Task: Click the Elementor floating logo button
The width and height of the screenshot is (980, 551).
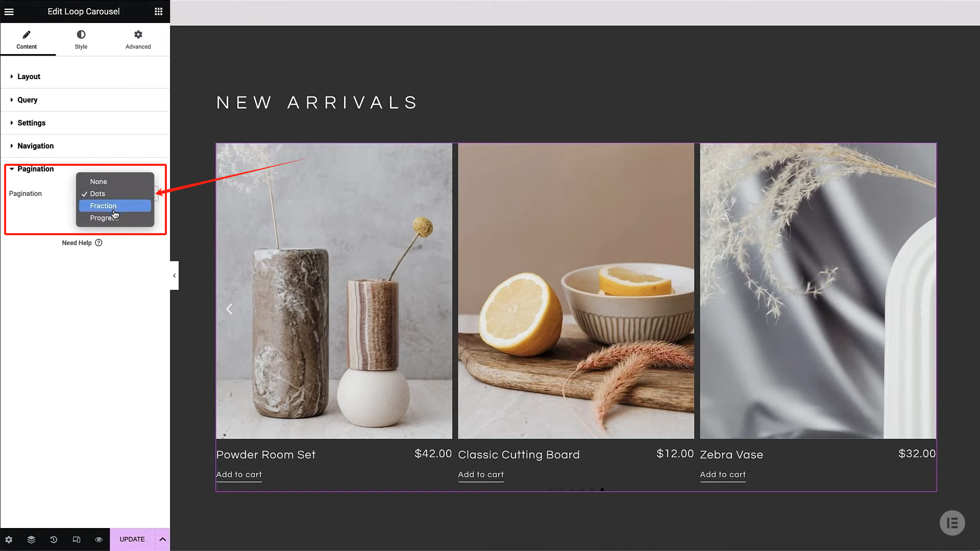Action: click(x=952, y=523)
